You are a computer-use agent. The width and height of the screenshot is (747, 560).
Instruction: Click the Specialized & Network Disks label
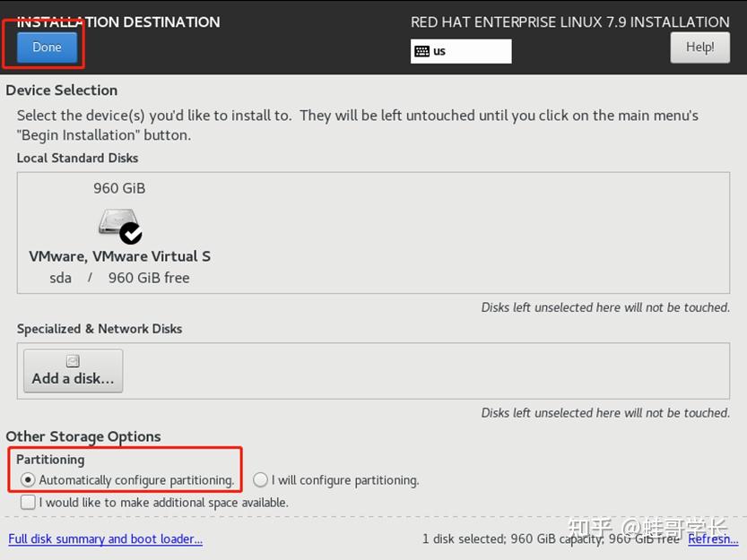[100, 329]
